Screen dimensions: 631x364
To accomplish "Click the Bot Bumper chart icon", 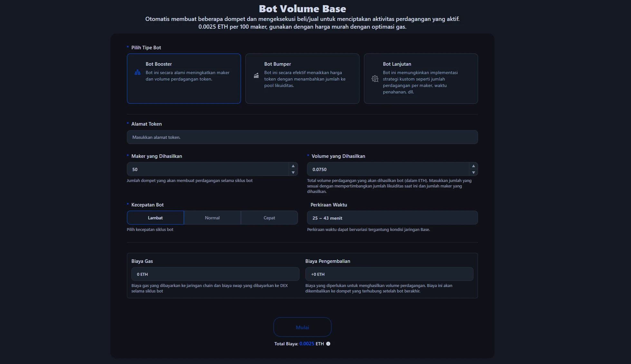I will point(256,76).
